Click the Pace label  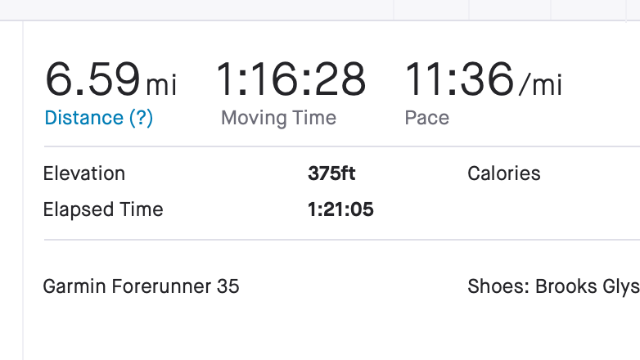coord(427,118)
